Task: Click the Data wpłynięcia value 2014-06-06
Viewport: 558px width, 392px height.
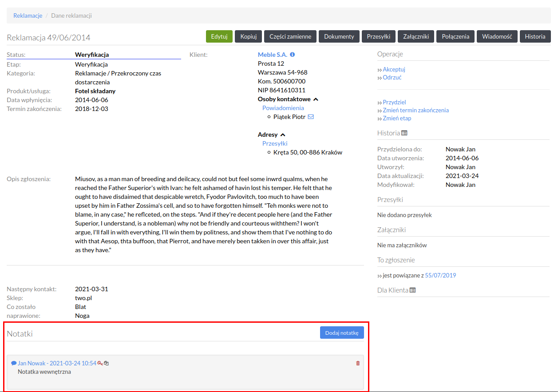Action: click(91, 100)
